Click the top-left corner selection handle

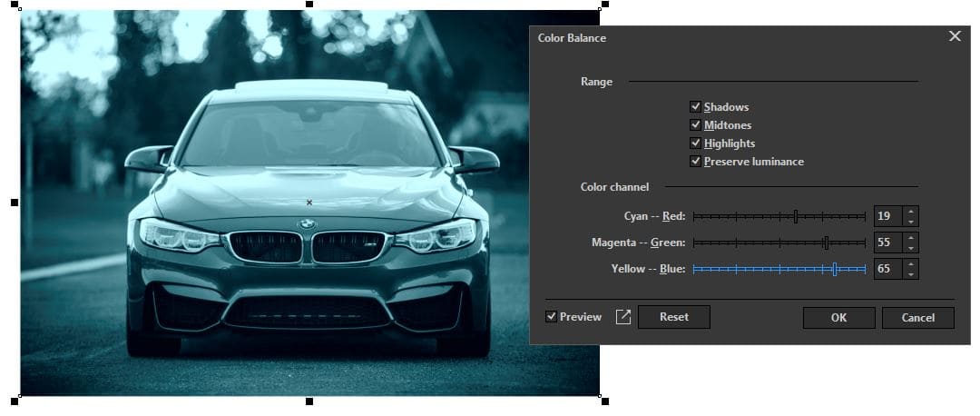pyautogui.click(x=15, y=5)
